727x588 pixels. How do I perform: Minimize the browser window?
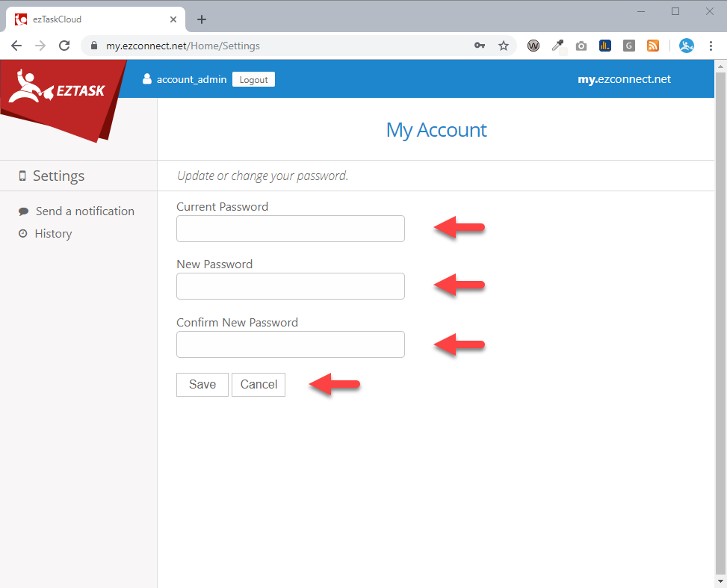coord(641,11)
